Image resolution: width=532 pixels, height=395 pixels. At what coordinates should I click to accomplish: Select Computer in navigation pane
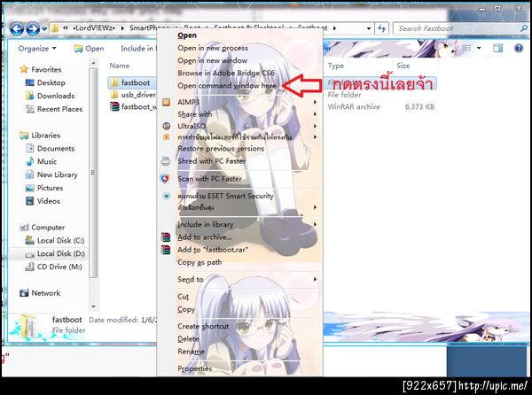(x=43, y=228)
